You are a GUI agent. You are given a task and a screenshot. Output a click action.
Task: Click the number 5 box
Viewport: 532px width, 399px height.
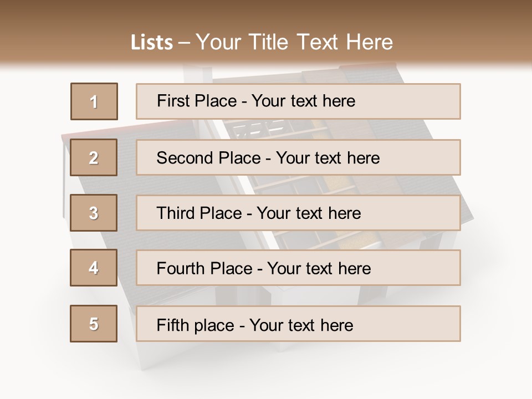(x=94, y=324)
